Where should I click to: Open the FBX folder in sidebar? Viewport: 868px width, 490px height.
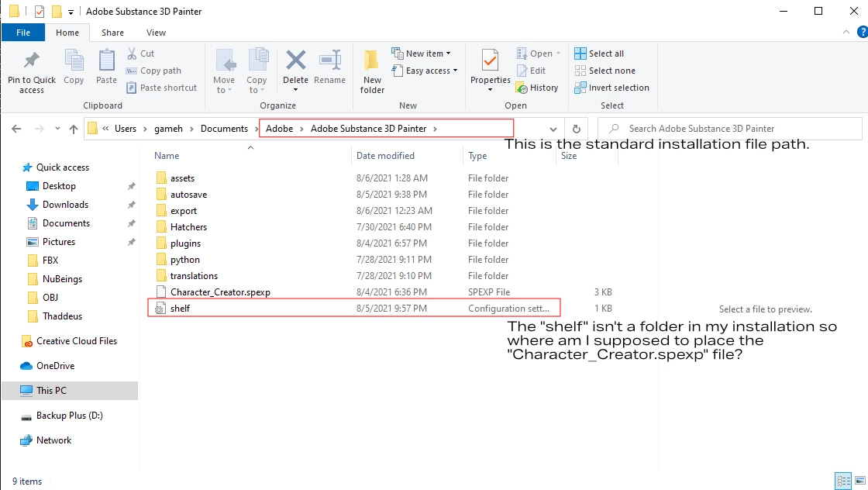pyautogui.click(x=50, y=261)
